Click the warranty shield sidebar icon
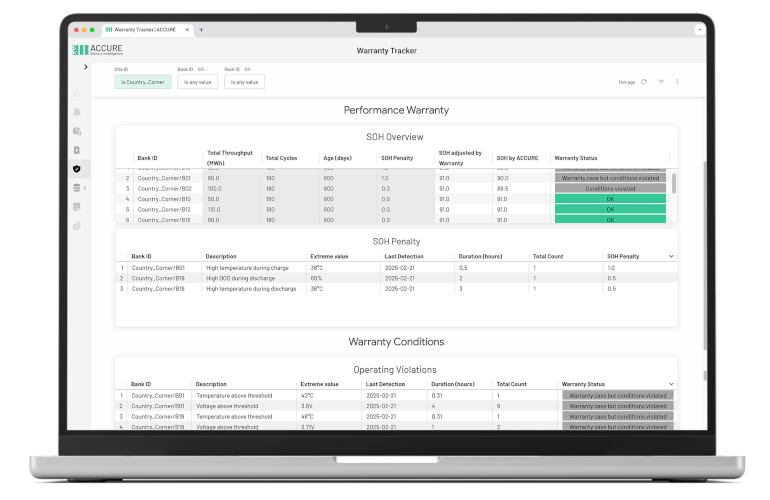770x500 pixels. 77,169
